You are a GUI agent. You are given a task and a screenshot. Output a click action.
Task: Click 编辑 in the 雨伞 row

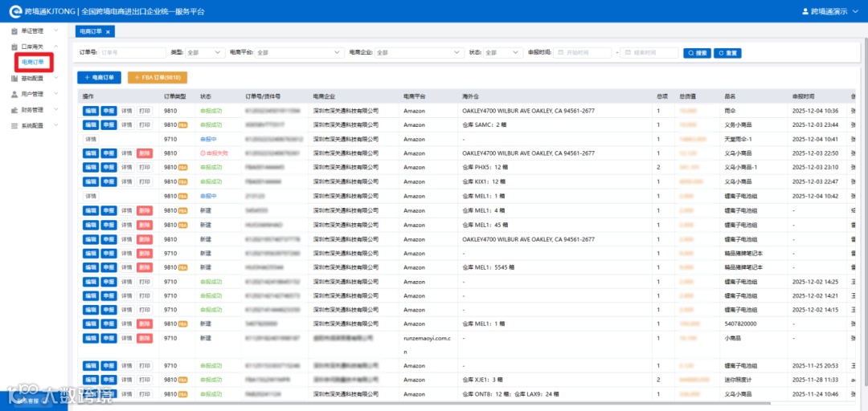coord(90,111)
